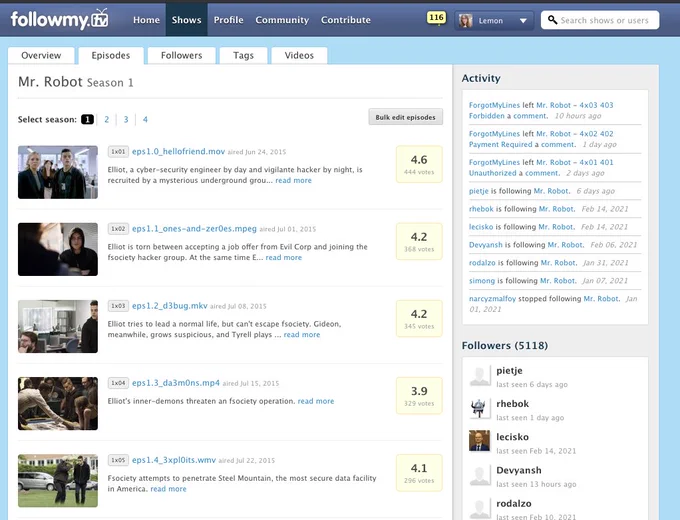Select season 4
This screenshot has height=520, width=680.
145,119
